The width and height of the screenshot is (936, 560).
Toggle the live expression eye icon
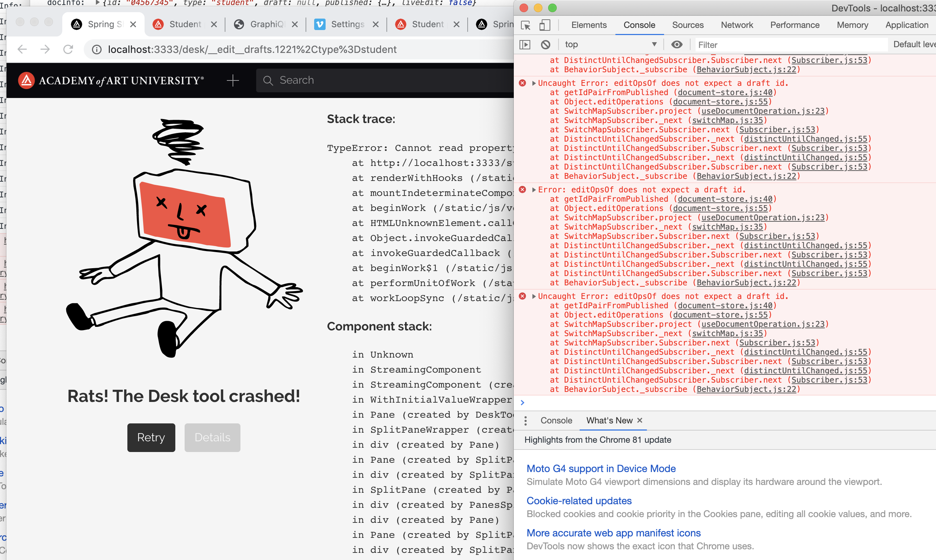[677, 45]
